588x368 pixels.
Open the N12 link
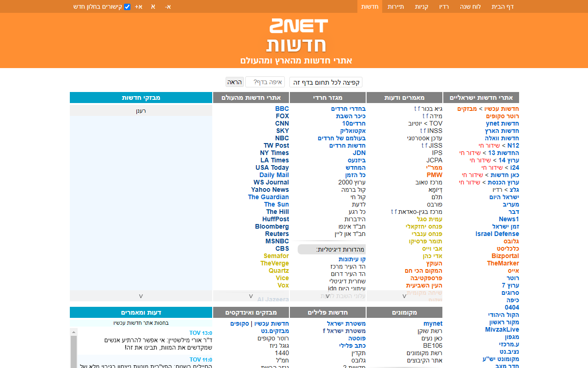click(x=513, y=146)
